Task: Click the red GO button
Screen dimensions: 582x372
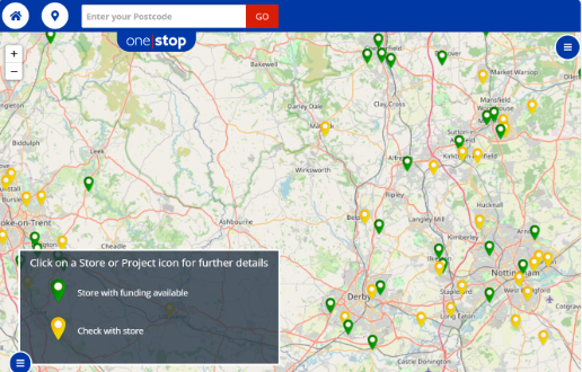Action: (262, 16)
